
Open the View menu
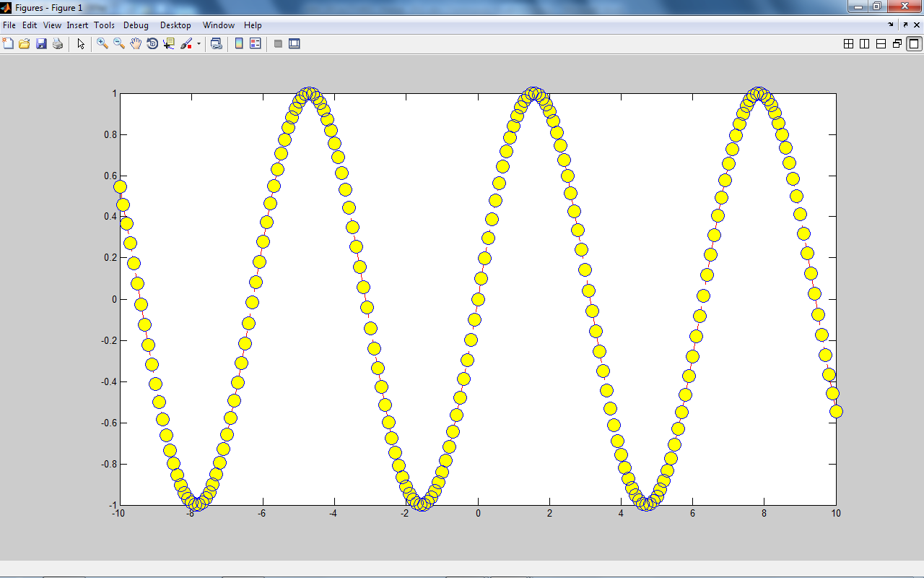[x=52, y=25]
